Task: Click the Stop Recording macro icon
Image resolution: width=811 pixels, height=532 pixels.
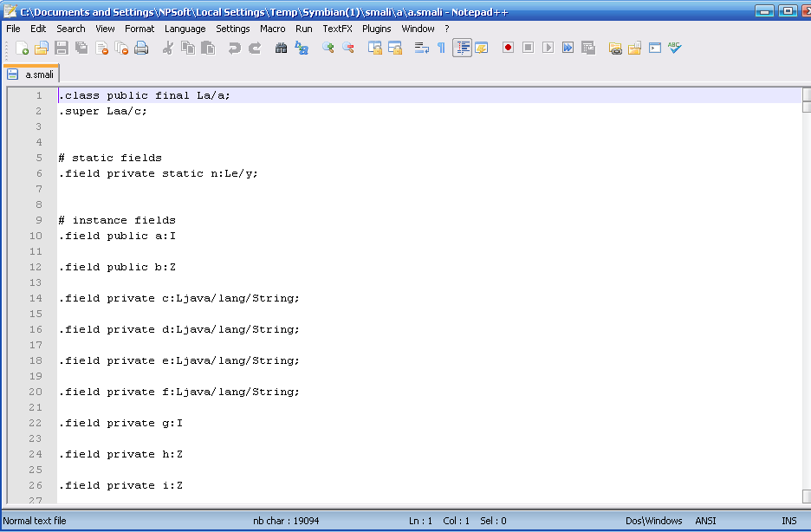Action: (x=528, y=48)
